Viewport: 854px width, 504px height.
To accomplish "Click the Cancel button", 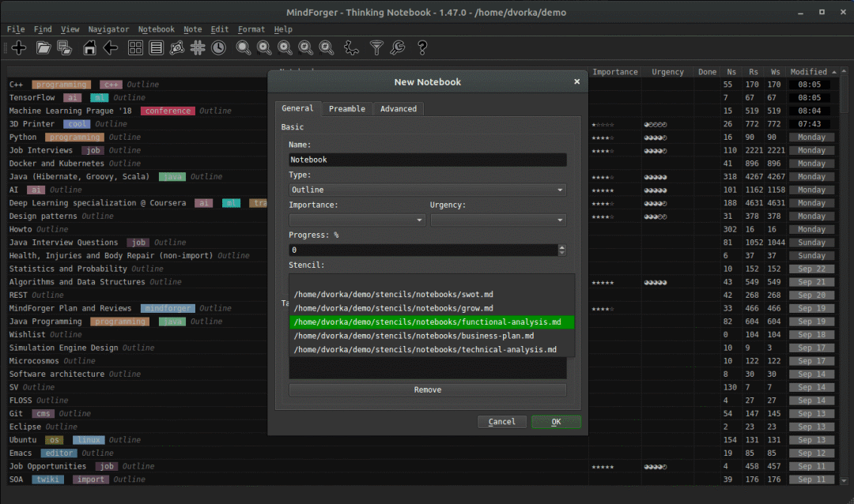I will (x=502, y=422).
